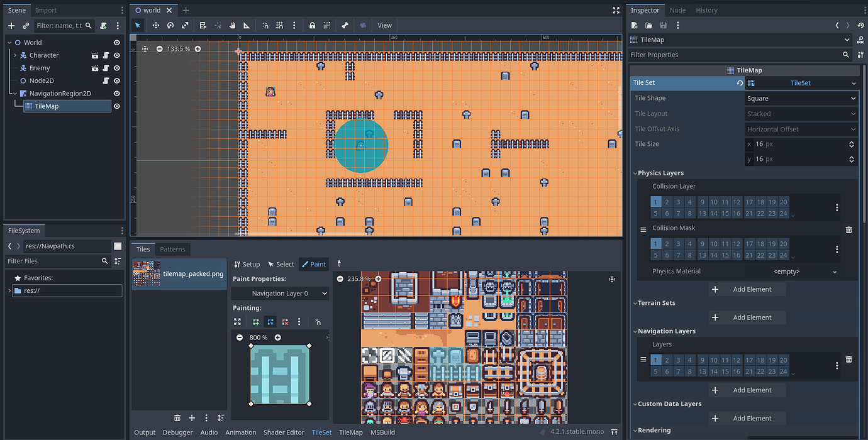Screen dimensions: 868x440
Task: Hide the TileMap node with its eye icon
Action: [116, 106]
